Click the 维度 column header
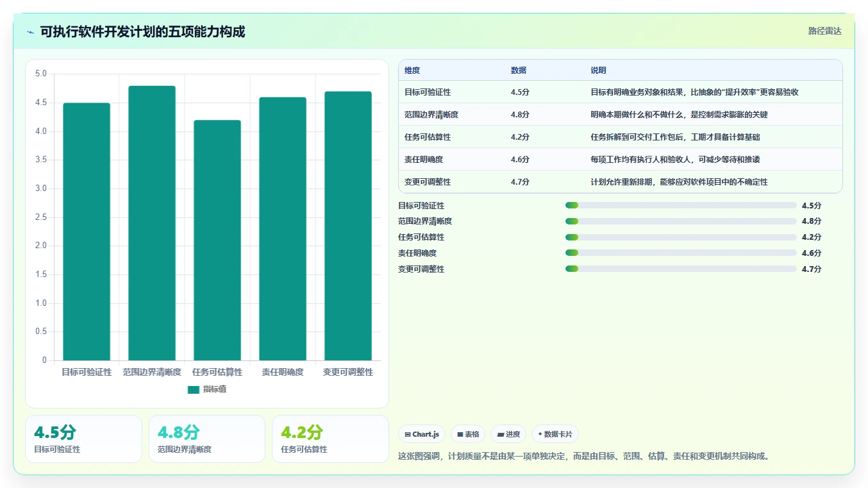The width and height of the screenshot is (868, 488). tap(412, 71)
